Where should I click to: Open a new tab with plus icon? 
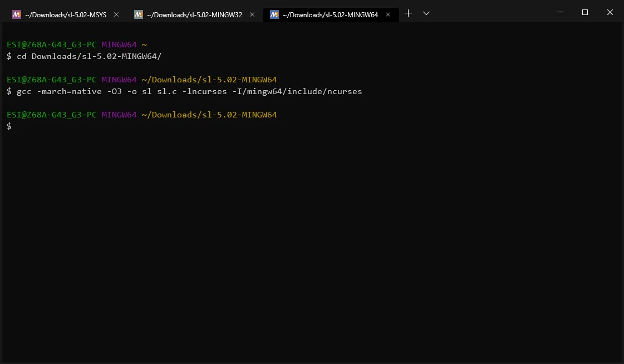408,13
